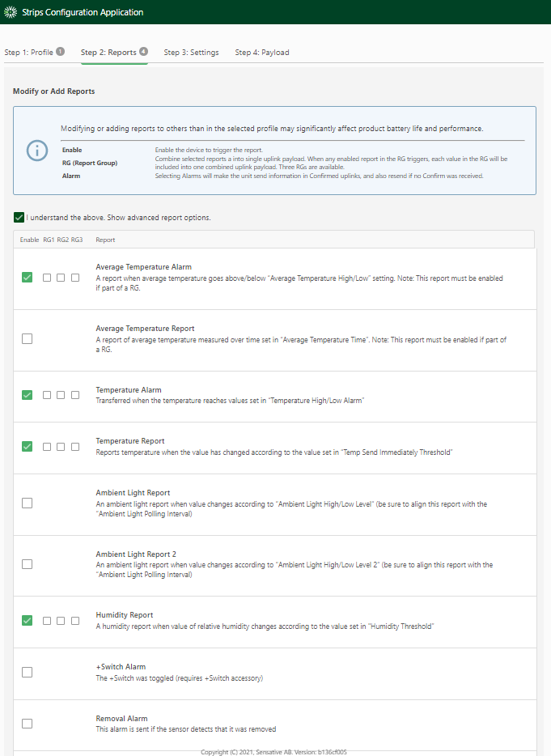
Task: Enable the Ambient Light Report
Action: coord(28,503)
